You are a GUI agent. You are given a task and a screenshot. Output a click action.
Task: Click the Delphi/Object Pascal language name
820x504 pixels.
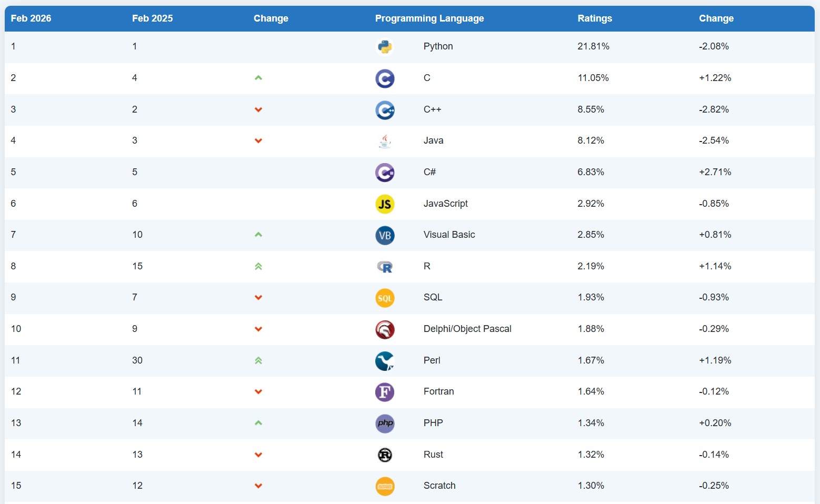(467, 329)
